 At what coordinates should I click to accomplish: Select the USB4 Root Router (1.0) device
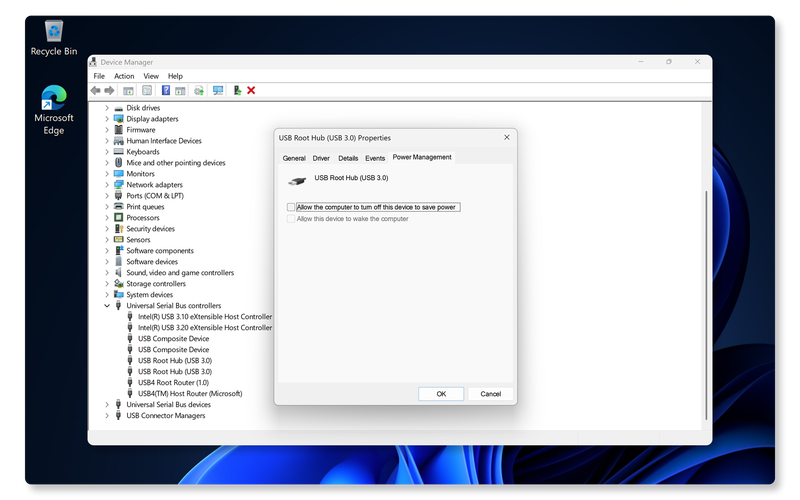click(x=173, y=382)
